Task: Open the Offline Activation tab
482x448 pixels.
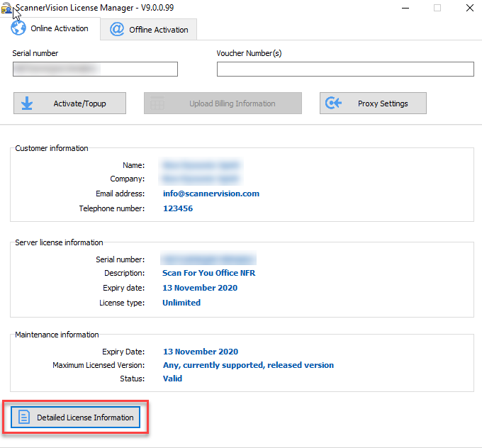Action: pyautogui.click(x=149, y=30)
